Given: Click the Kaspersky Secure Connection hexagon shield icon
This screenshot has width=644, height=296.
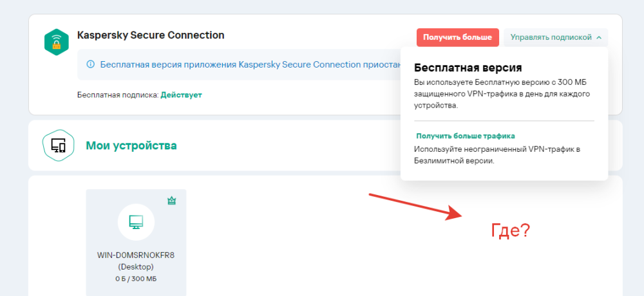Looking at the screenshot, I should click(57, 42).
